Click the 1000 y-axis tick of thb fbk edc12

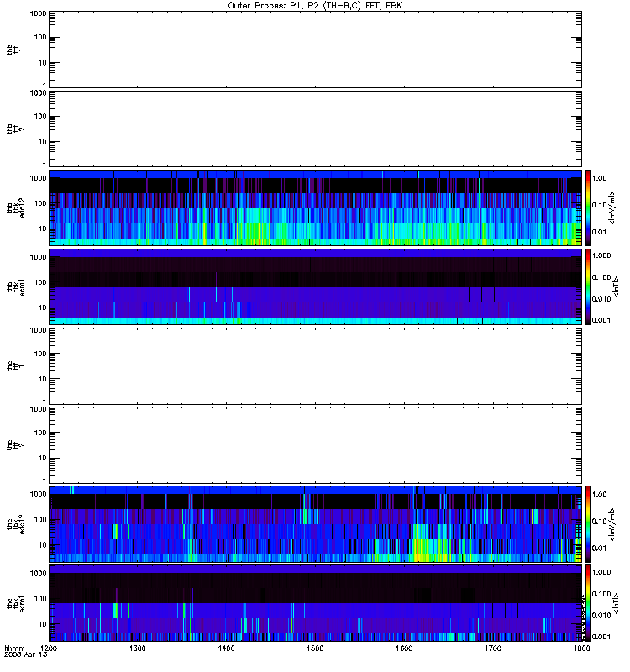pos(38,178)
